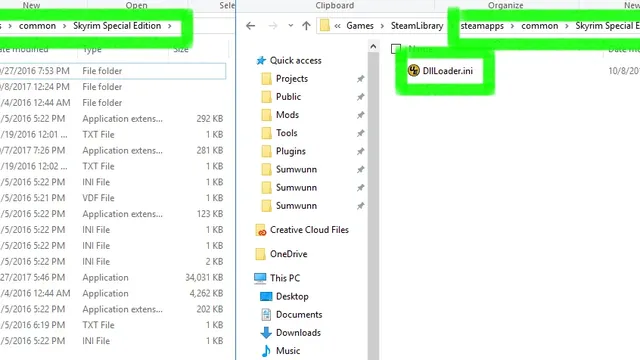
Task: Expand hidden path breadcrumb chevrons
Action: 338,26
